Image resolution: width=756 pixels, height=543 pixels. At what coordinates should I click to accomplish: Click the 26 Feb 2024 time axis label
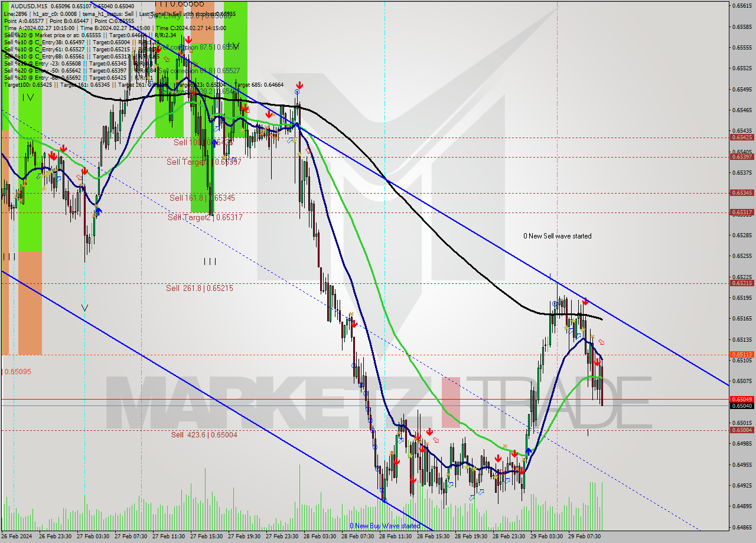pos(16,537)
